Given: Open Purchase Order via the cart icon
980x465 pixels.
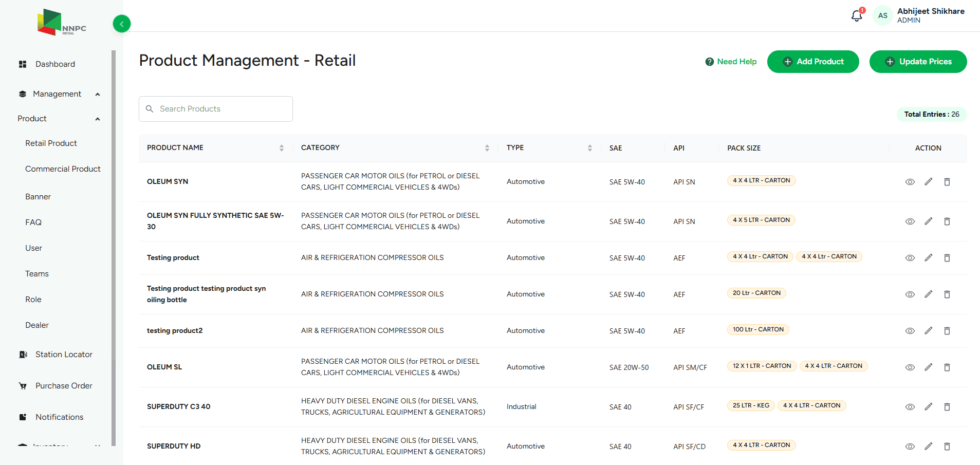Looking at the screenshot, I should click(x=23, y=385).
